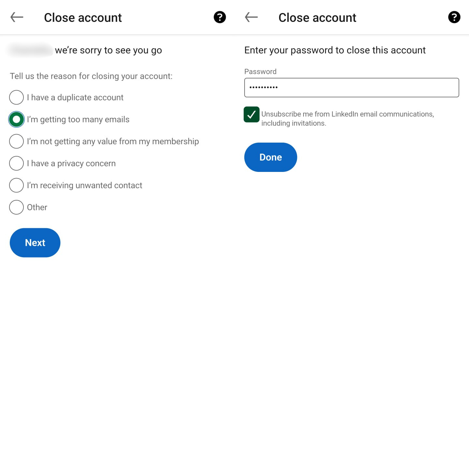Open help from the password entry screen
Image resolution: width=469 pixels, height=476 pixels.
454,17
